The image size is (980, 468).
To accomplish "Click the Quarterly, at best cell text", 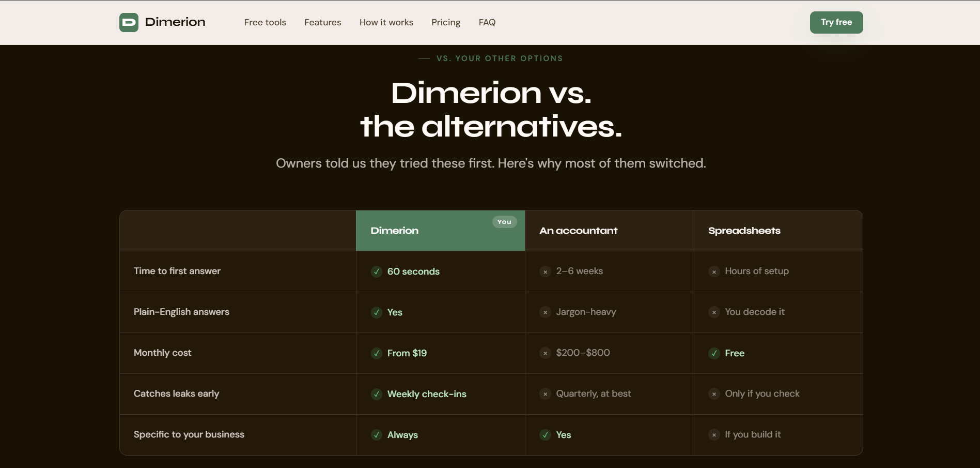I will [594, 394].
